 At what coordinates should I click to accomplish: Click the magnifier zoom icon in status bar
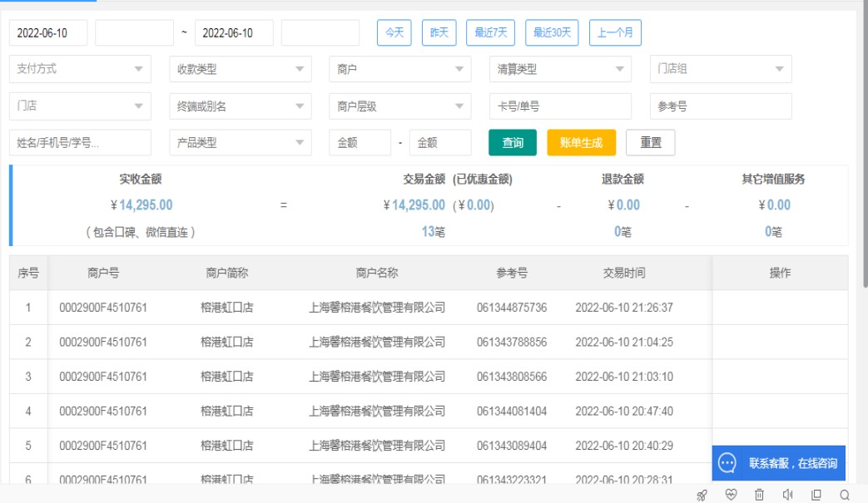tap(845, 495)
